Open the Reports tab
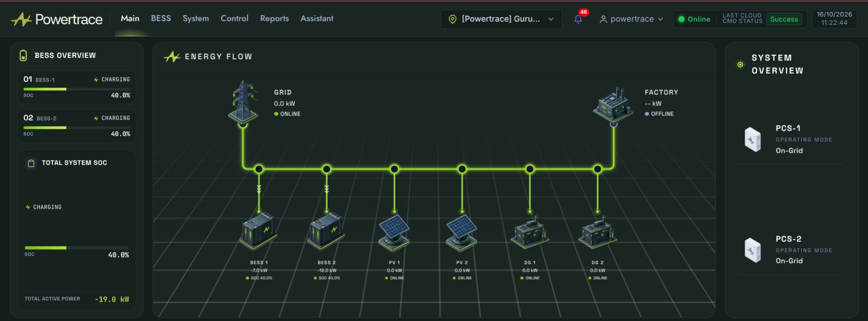868x321 pixels. (x=275, y=18)
